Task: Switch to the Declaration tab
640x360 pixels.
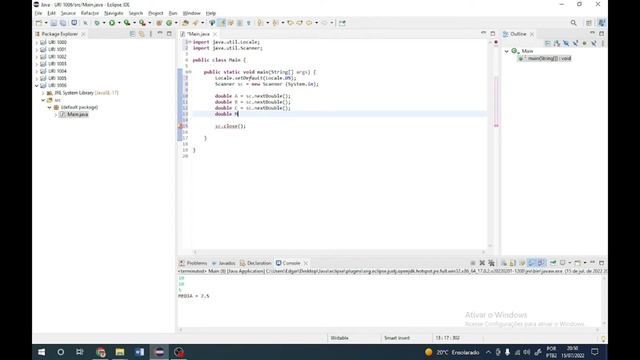Action: click(x=256, y=263)
